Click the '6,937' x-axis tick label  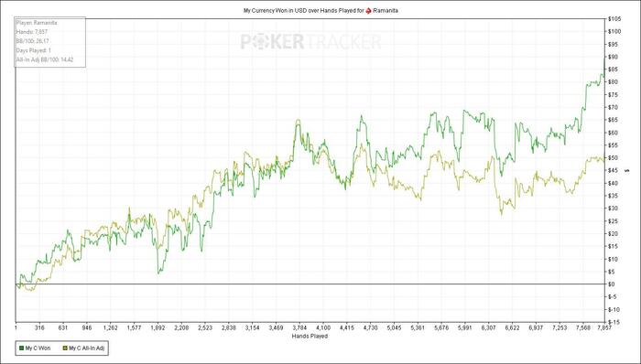click(x=536, y=327)
